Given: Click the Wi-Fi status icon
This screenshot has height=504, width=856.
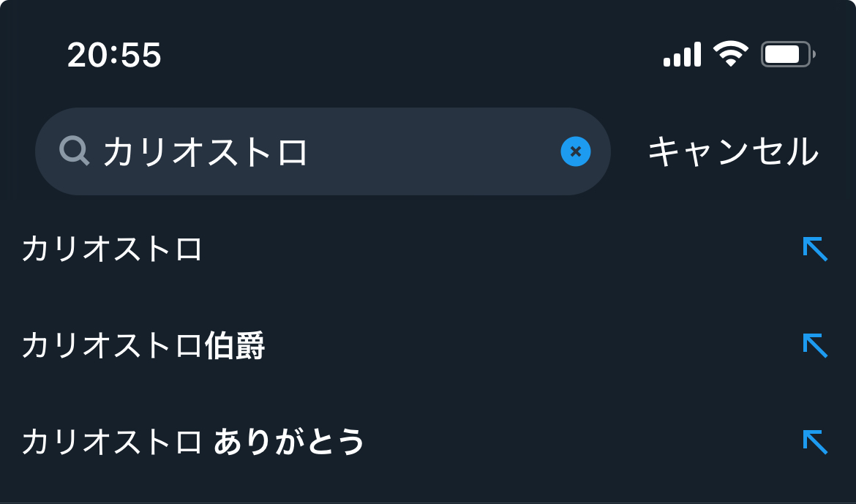Looking at the screenshot, I should 730,54.
